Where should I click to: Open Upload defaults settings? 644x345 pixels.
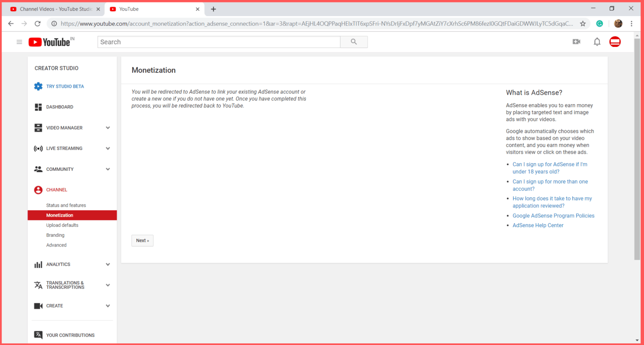(62, 225)
